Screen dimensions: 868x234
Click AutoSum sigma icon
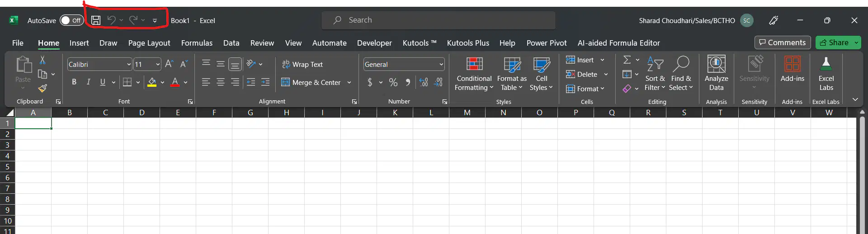[x=627, y=60]
